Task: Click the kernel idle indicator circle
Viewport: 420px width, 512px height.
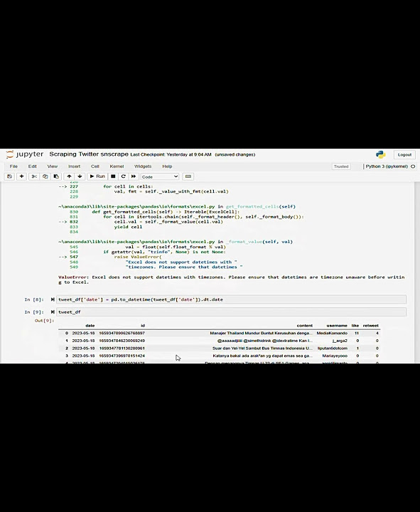Action: pyautogui.click(x=413, y=166)
